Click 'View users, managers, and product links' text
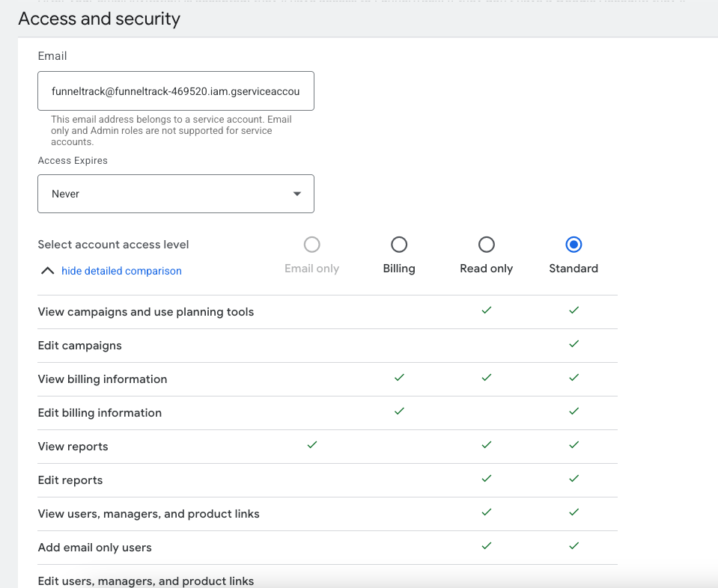Screen dimensions: 718x588 148,514
